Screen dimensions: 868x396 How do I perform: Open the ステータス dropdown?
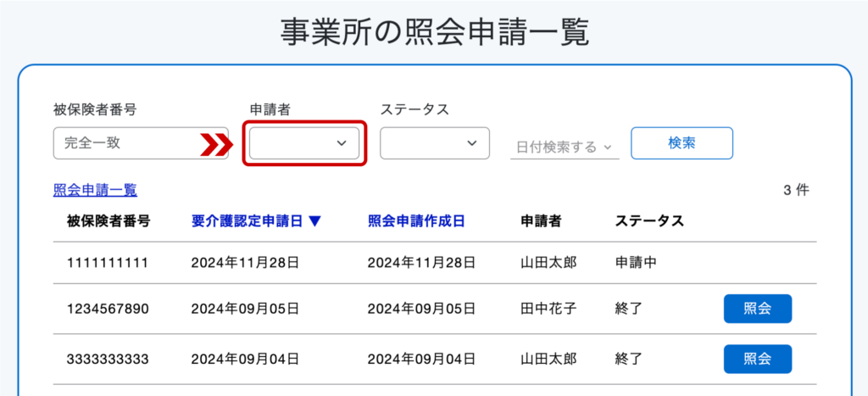coord(435,143)
